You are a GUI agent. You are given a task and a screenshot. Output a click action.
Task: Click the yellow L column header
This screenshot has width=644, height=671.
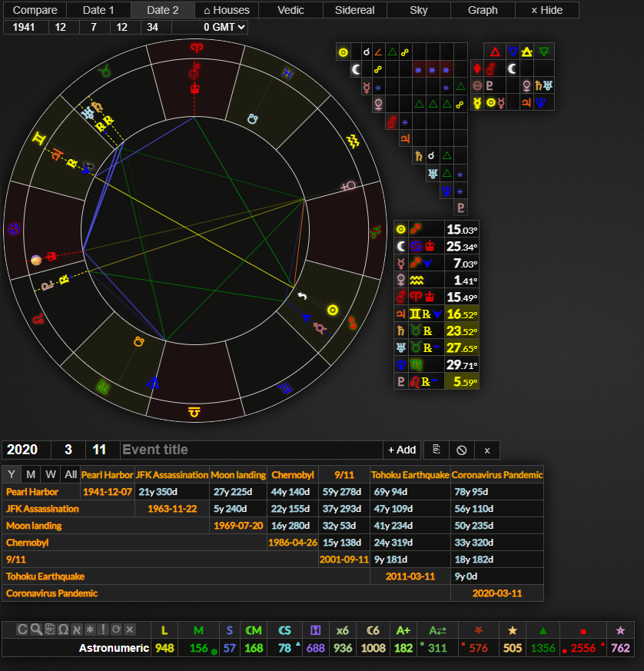tap(164, 630)
